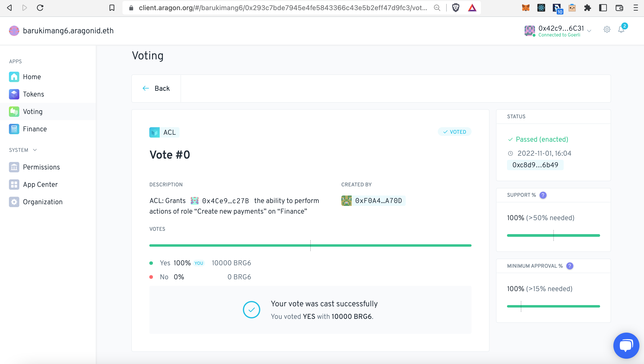
Task: Open MetaMask fox extension
Action: (526, 8)
